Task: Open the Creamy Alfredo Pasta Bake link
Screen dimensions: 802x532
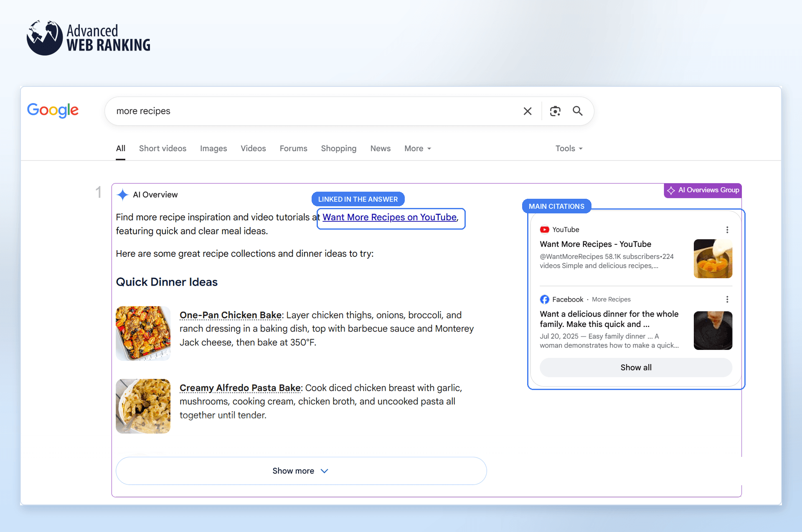Action: point(240,388)
